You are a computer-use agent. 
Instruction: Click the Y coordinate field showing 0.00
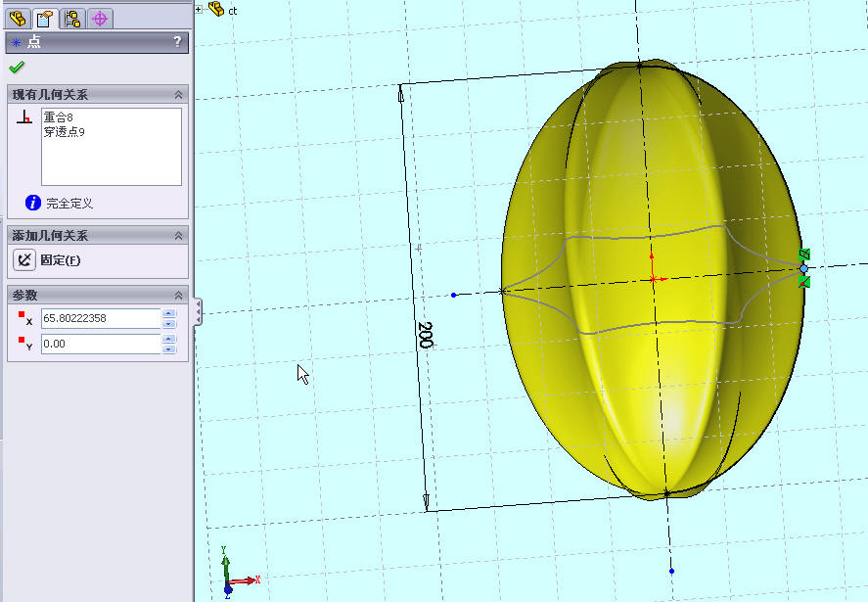coord(101,344)
